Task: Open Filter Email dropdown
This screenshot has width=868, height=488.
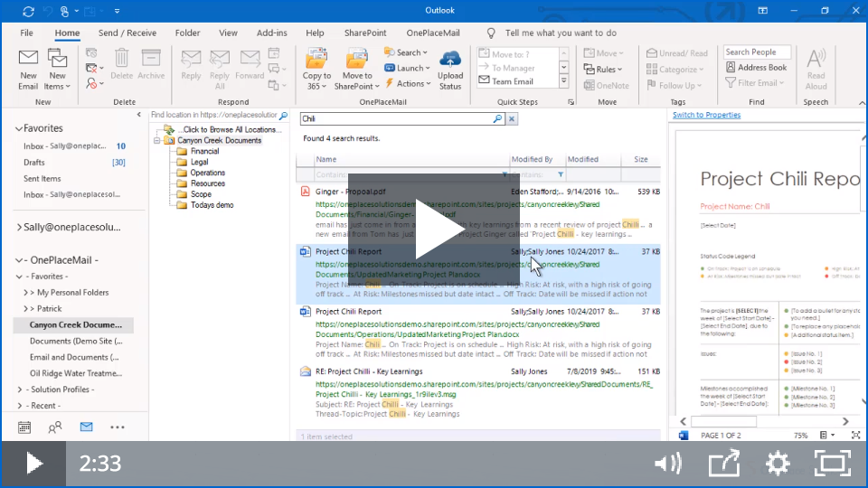Action: (x=754, y=83)
